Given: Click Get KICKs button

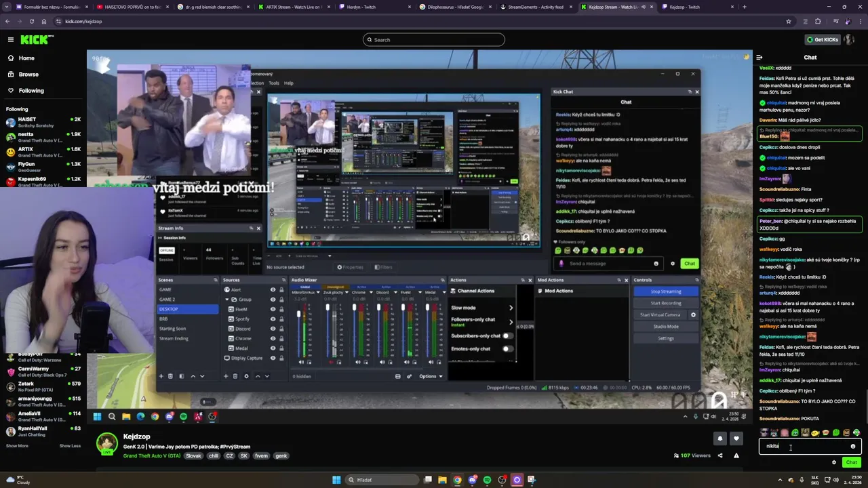Looking at the screenshot, I should 822,39.
